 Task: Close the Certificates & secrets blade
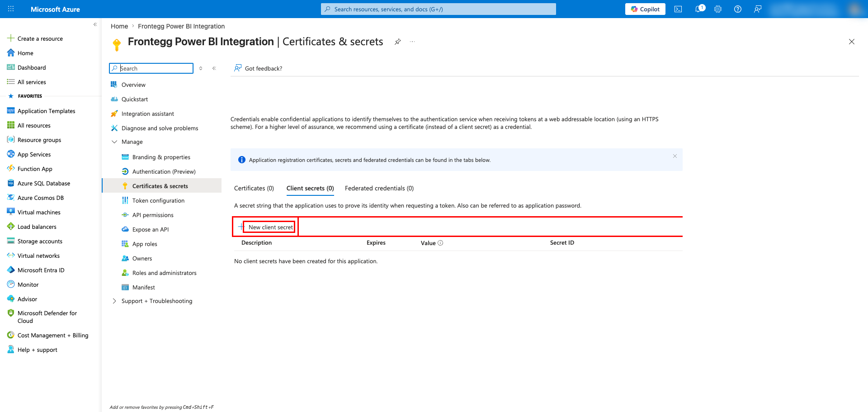(x=852, y=42)
